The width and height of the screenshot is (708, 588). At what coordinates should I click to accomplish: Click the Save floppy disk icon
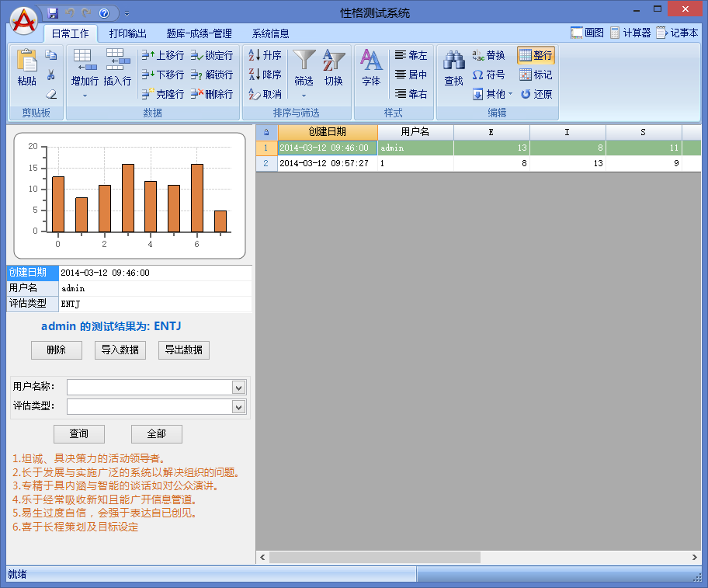pyautogui.click(x=53, y=13)
